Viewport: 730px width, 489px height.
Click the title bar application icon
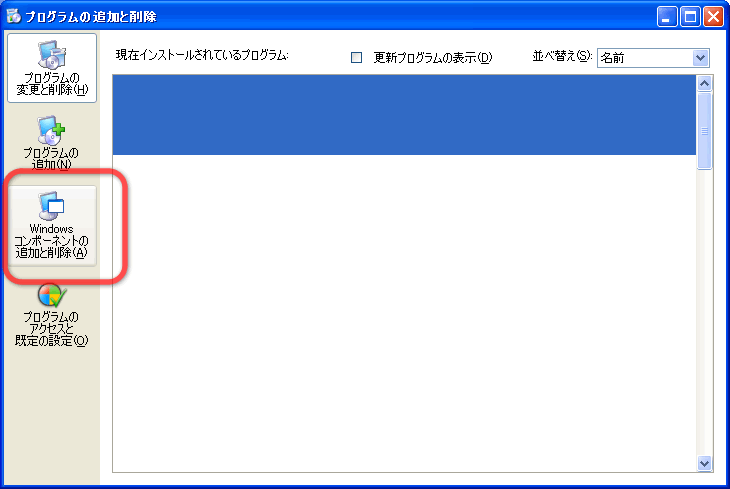pyautogui.click(x=14, y=16)
